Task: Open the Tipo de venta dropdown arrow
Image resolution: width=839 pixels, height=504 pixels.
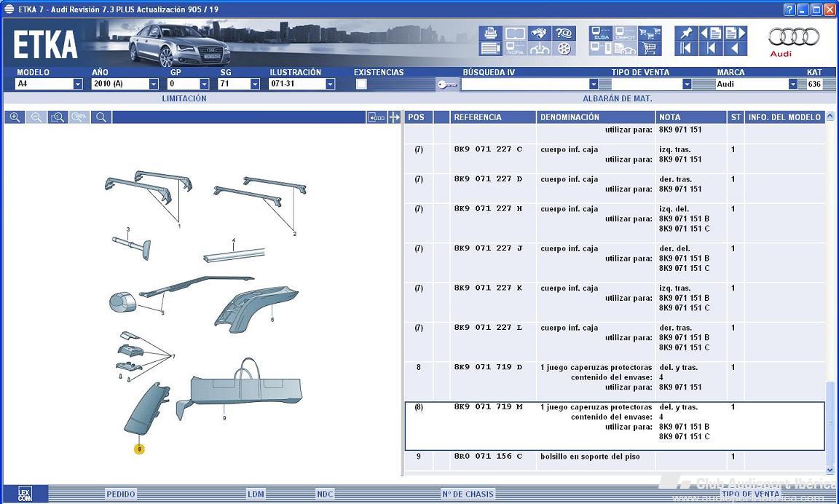Action: 687,84
